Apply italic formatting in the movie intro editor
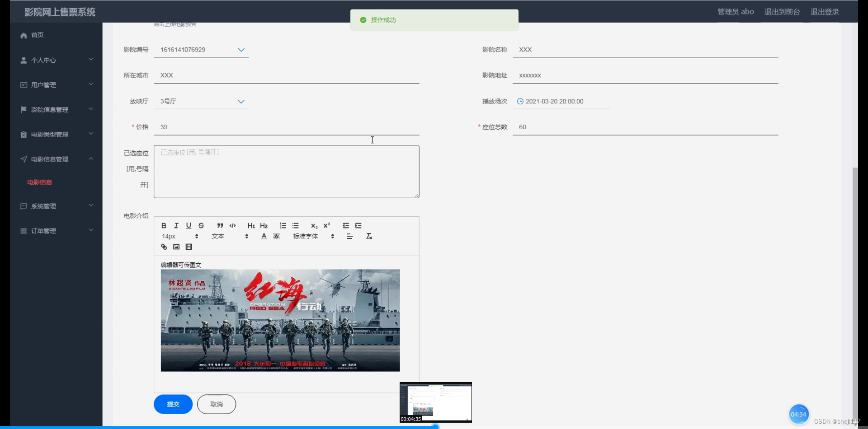This screenshot has width=868, height=429. 176,225
